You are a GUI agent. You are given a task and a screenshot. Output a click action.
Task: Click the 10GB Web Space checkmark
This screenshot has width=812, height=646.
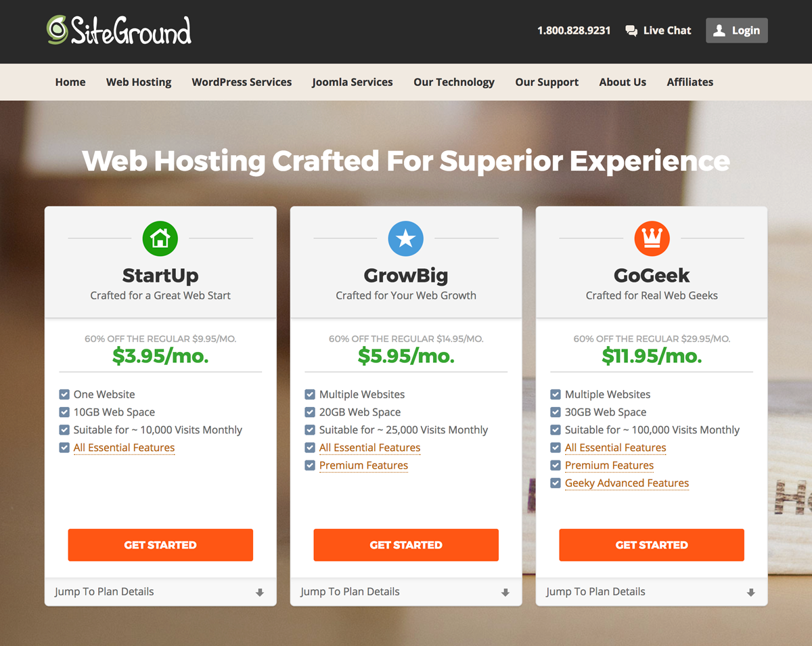coord(64,412)
